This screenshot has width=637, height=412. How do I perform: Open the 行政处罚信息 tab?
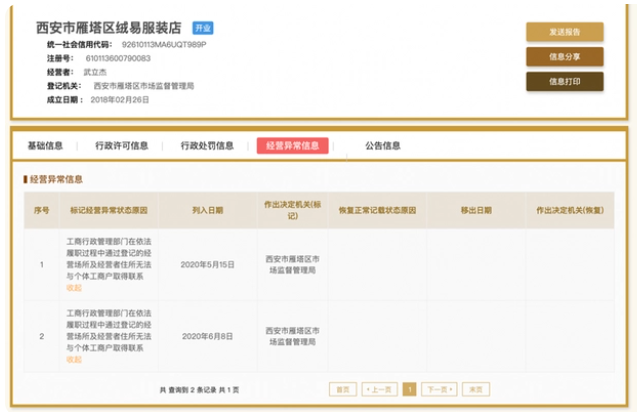click(207, 146)
